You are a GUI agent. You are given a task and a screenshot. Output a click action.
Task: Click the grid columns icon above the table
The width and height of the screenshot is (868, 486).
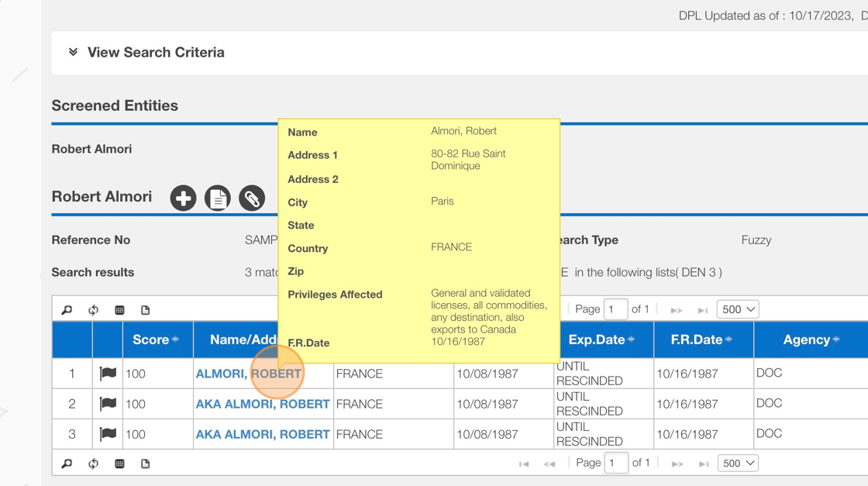[119, 310]
